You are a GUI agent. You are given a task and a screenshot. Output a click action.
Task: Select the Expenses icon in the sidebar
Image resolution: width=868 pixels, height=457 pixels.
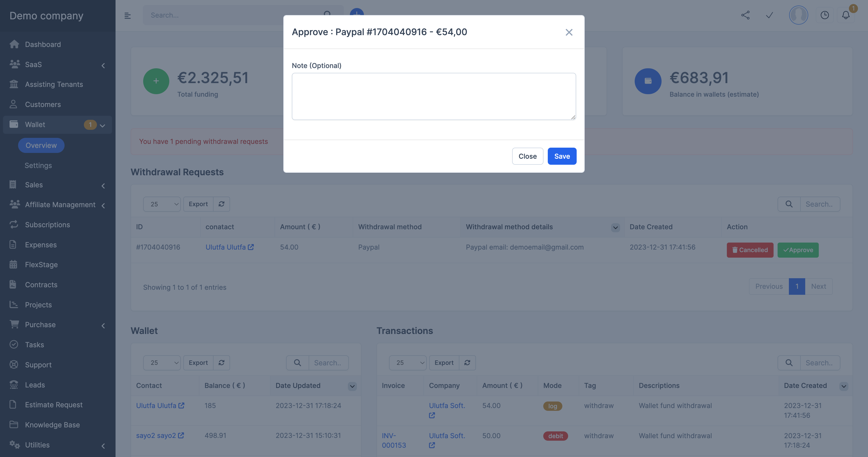(x=14, y=245)
